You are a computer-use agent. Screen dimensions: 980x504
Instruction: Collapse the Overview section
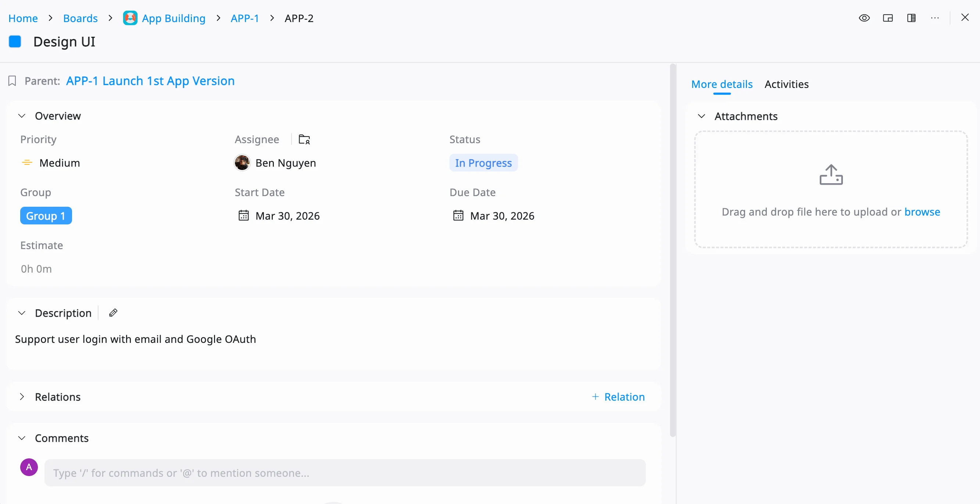22,116
